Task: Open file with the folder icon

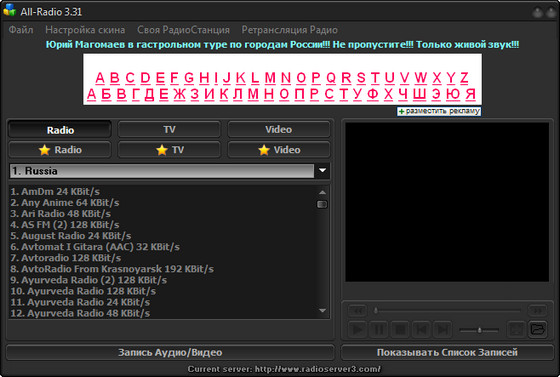Action: point(538,329)
